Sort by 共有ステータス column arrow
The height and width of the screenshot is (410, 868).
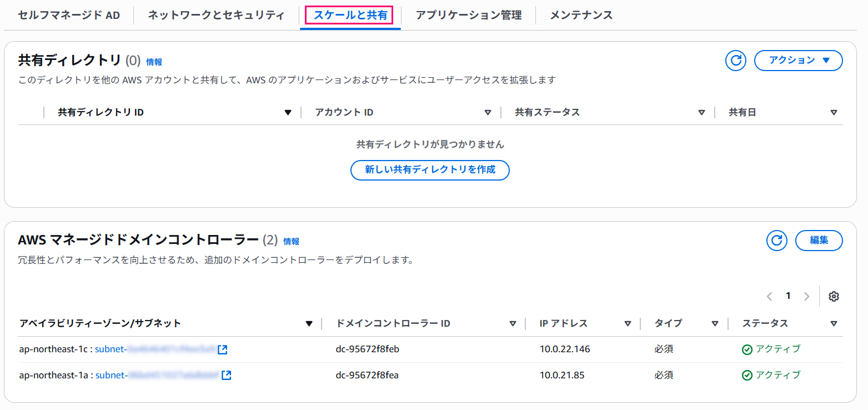coord(702,113)
